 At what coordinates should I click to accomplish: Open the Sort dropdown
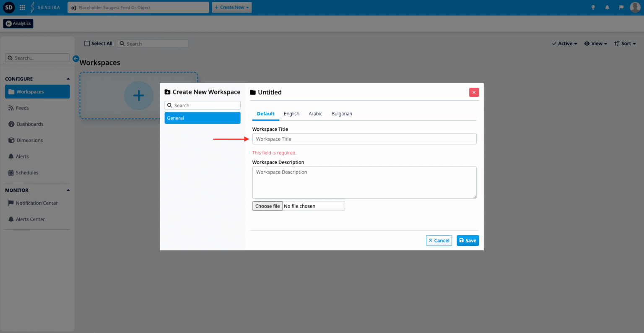click(x=625, y=44)
